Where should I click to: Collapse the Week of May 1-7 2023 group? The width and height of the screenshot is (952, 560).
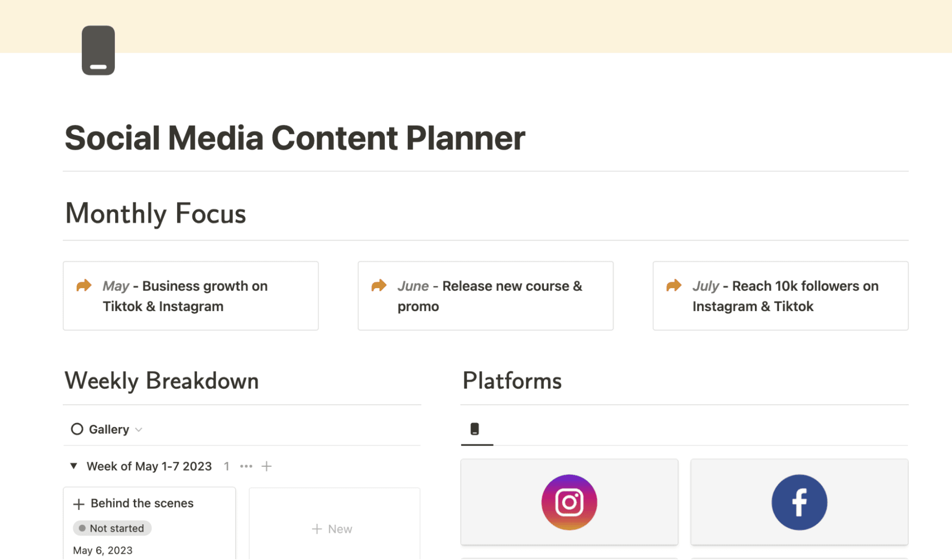(x=73, y=466)
